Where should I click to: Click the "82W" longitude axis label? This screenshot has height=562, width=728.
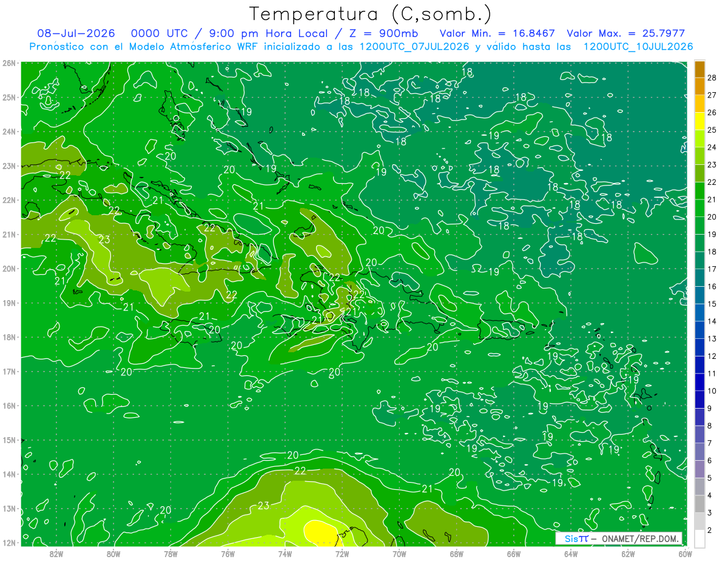coord(56,553)
